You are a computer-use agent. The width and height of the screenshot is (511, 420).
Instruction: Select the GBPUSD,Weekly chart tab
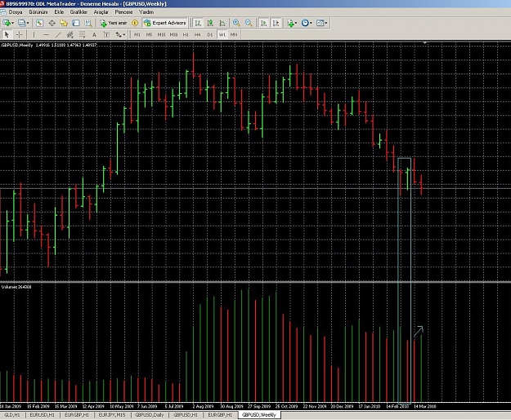[x=259, y=415]
